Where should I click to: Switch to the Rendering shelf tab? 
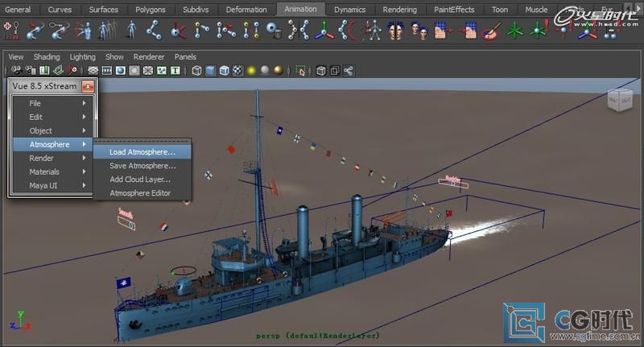[x=399, y=10]
